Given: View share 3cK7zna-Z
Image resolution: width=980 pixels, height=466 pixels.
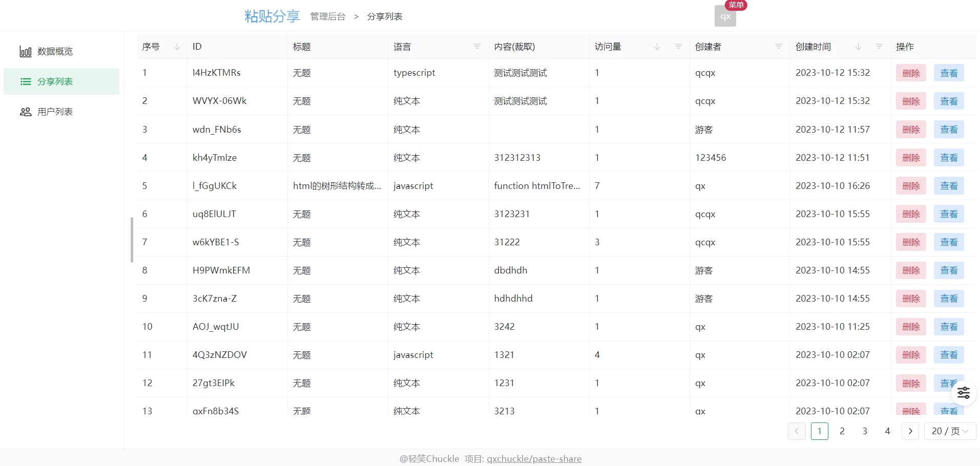Looking at the screenshot, I should (949, 299).
